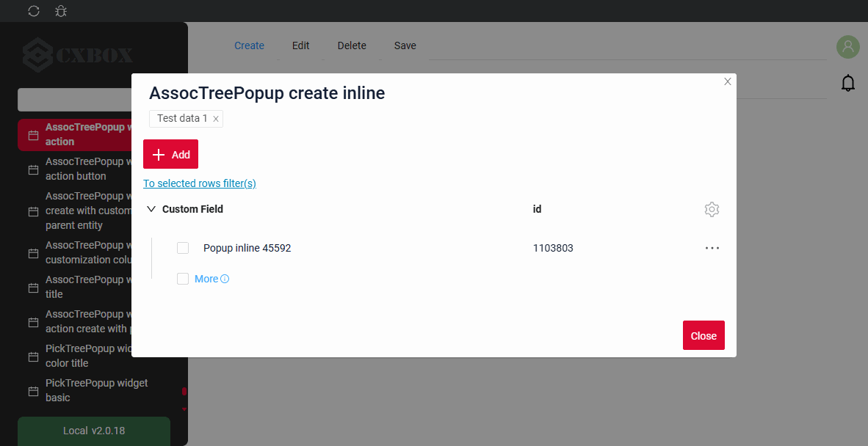Viewport: 868px width, 446px height.
Task: Open the AssocTreePopup action button sidebar item
Action: coord(75,169)
